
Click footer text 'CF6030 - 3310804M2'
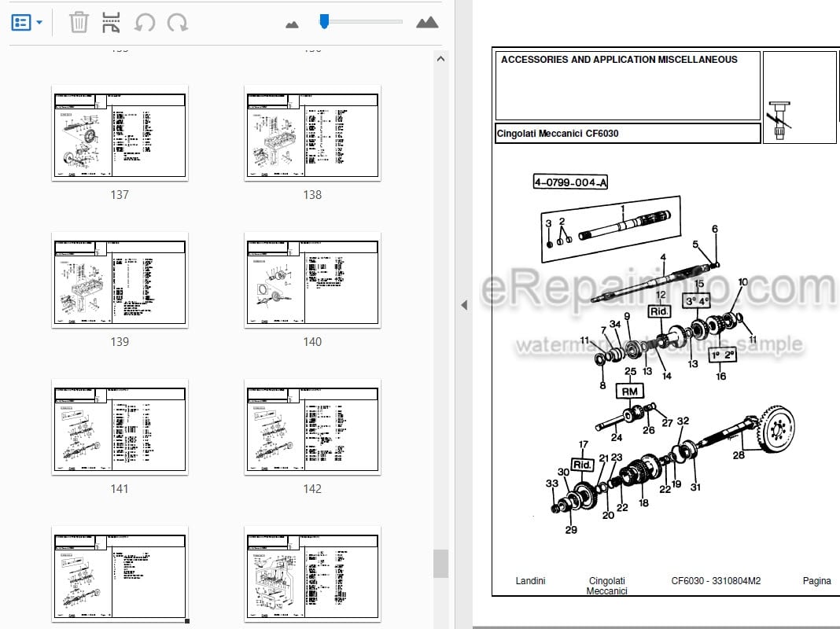716,581
